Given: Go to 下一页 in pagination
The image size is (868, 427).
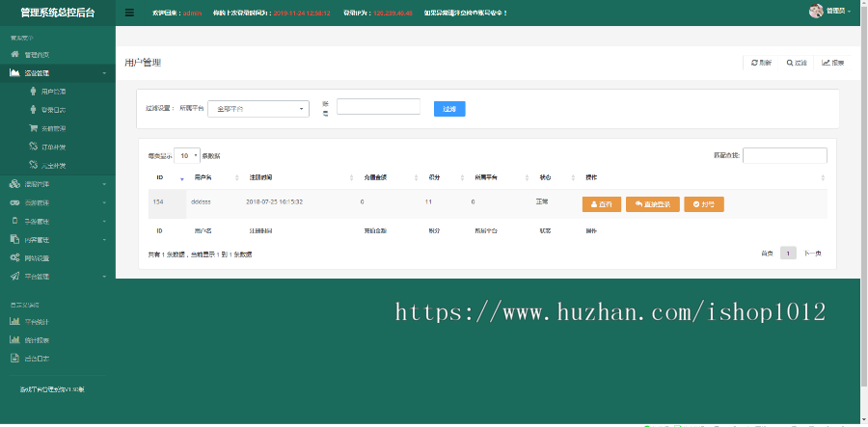Looking at the screenshot, I should [x=813, y=254].
